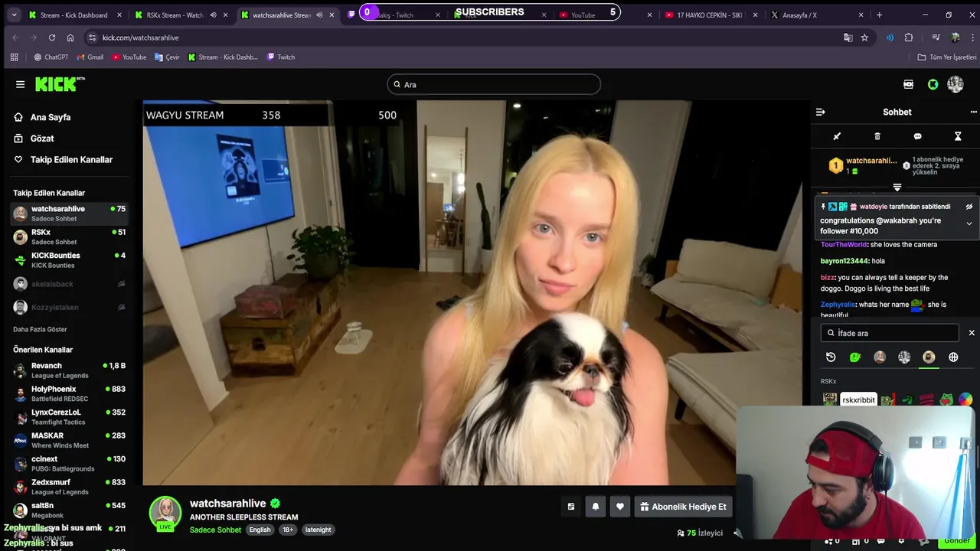Close the emote picker panel

click(x=972, y=333)
